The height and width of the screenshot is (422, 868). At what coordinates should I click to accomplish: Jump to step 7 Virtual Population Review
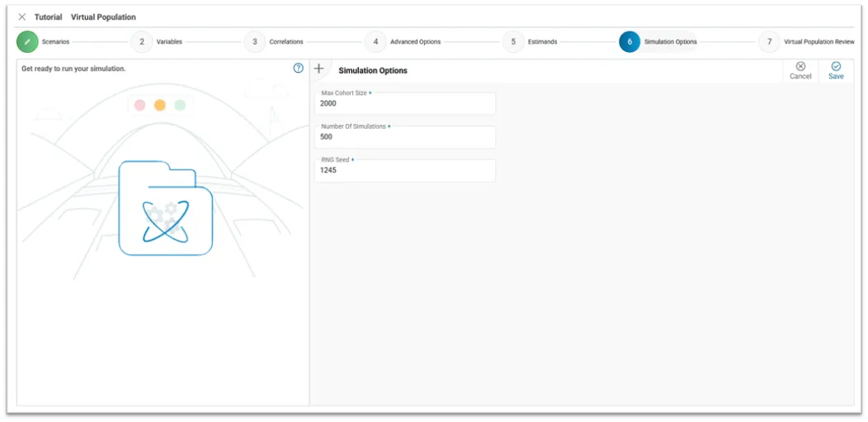[x=769, y=41]
